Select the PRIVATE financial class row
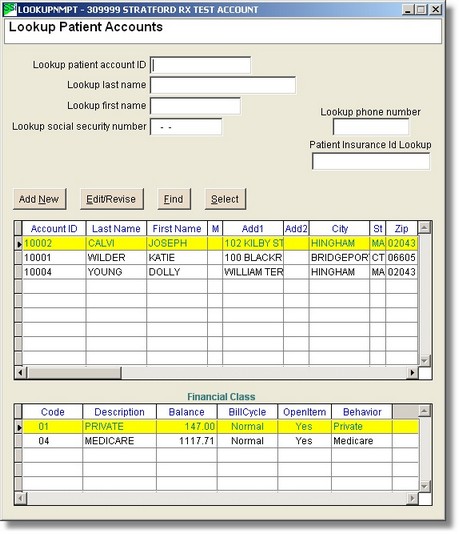Viewport: 459px width, 534px height. pyautogui.click(x=220, y=426)
